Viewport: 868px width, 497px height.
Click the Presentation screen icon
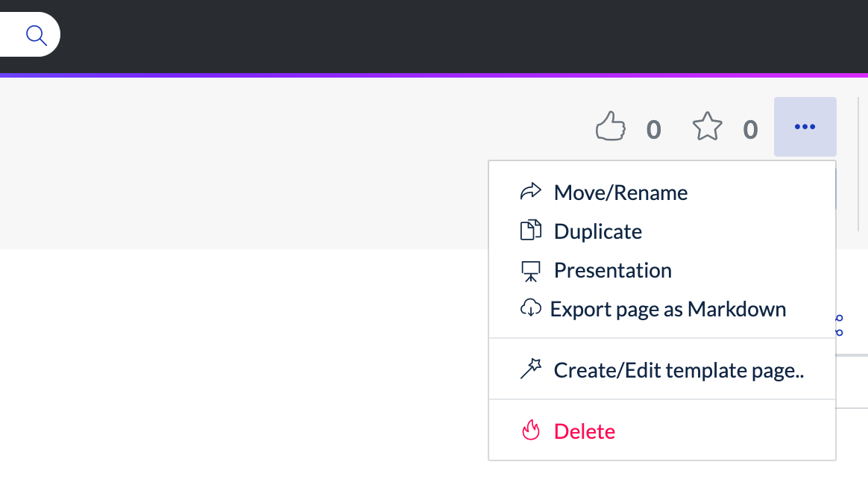[530, 270]
